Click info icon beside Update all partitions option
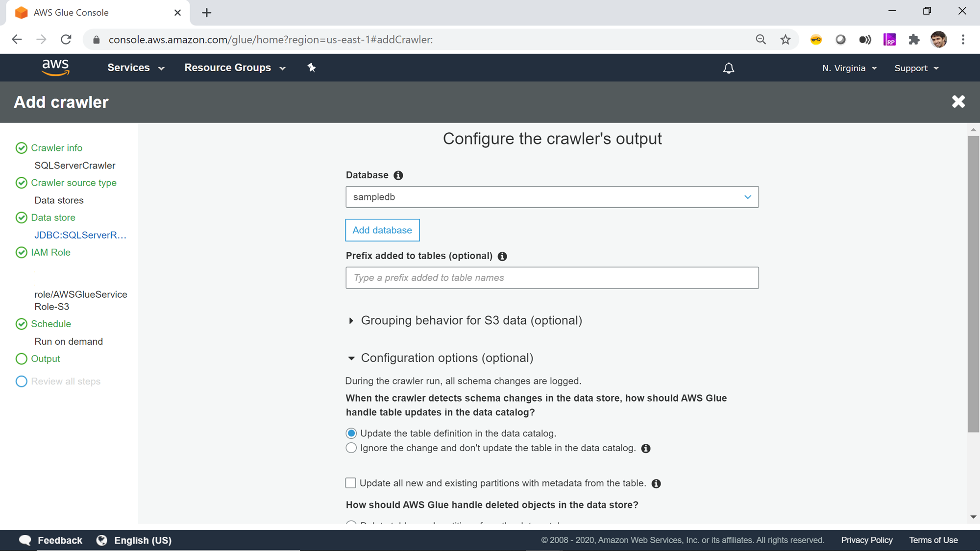 [x=656, y=484]
